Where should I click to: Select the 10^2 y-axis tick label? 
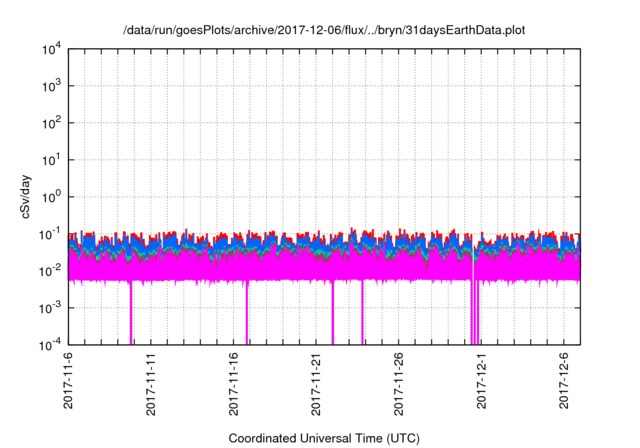(52, 124)
